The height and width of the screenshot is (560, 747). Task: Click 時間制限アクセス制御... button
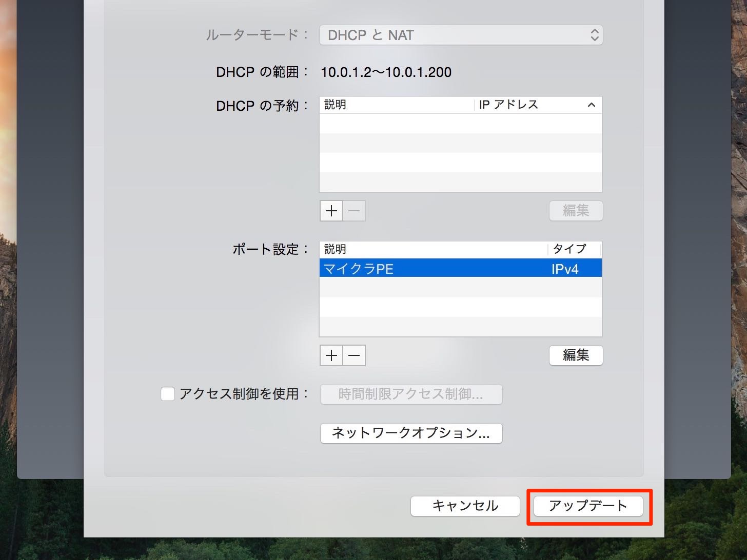(x=411, y=394)
